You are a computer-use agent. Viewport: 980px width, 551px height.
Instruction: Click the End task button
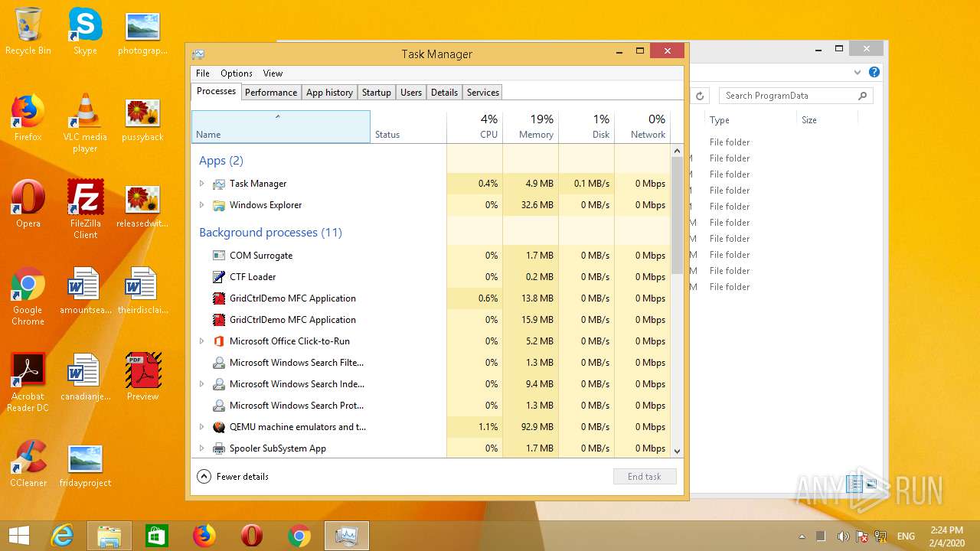pos(645,477)
